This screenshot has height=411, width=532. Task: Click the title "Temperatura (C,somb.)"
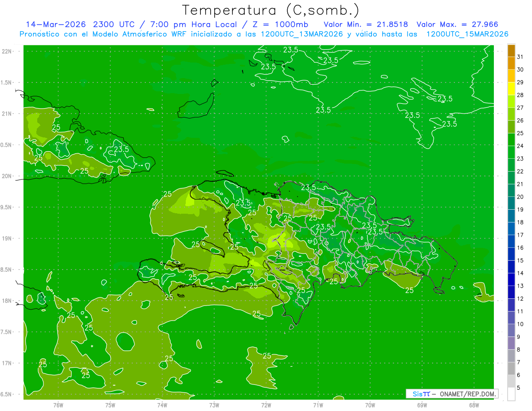point(271,10)
